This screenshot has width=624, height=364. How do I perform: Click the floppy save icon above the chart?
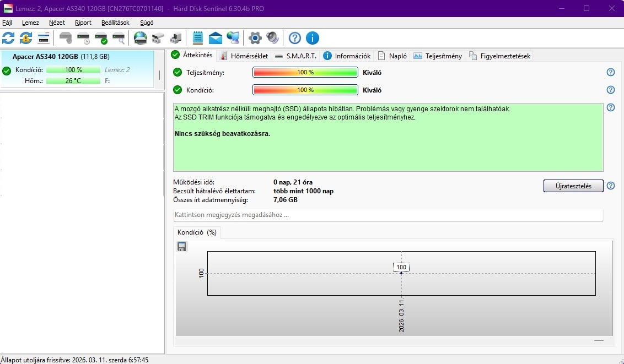[182, 247]
